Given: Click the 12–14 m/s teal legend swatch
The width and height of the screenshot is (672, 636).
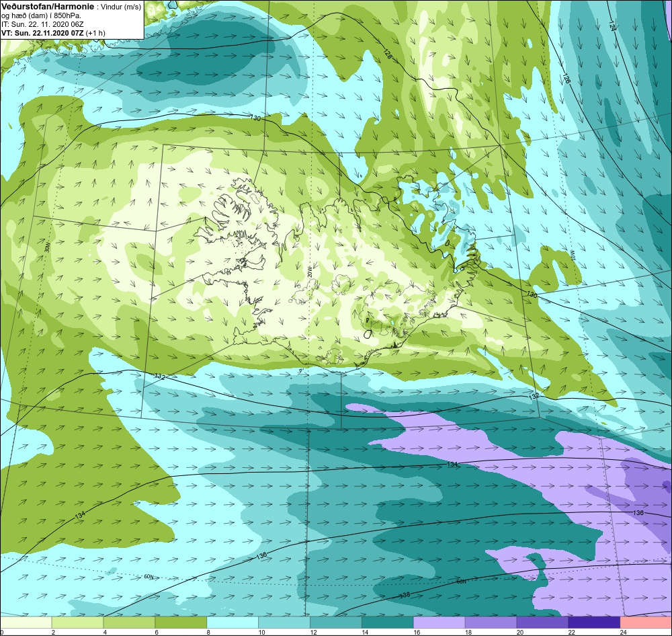Looking at the screenshot, I should point(336,623).
